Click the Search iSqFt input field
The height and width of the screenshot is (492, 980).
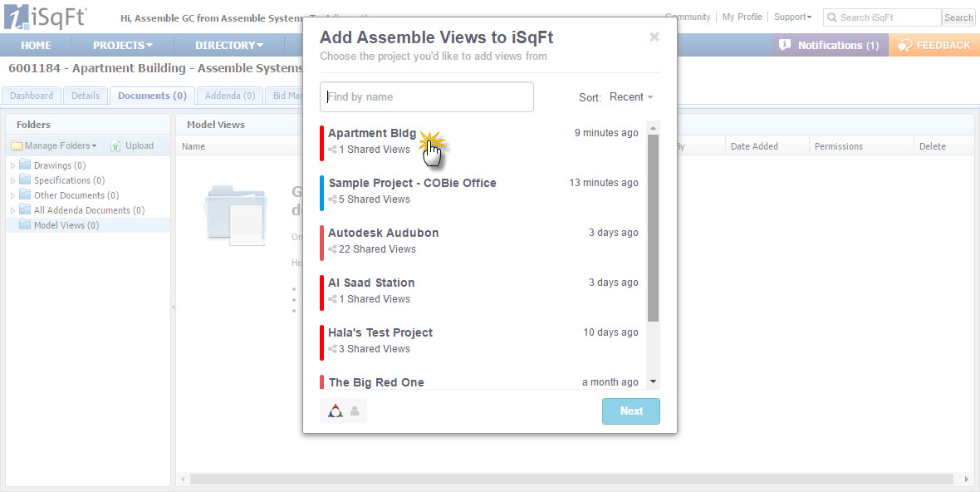[x=882, y=17]
